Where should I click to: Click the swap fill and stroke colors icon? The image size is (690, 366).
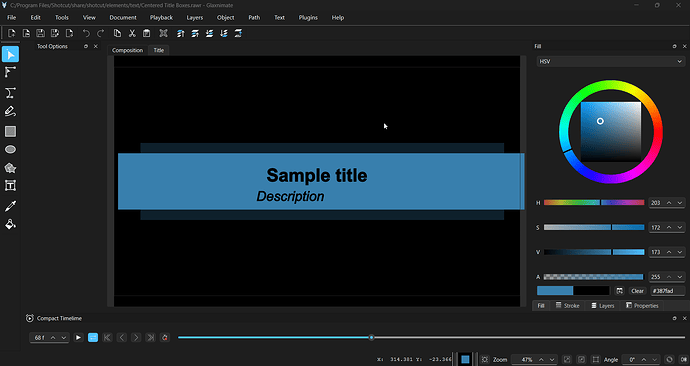pos(620,291)
